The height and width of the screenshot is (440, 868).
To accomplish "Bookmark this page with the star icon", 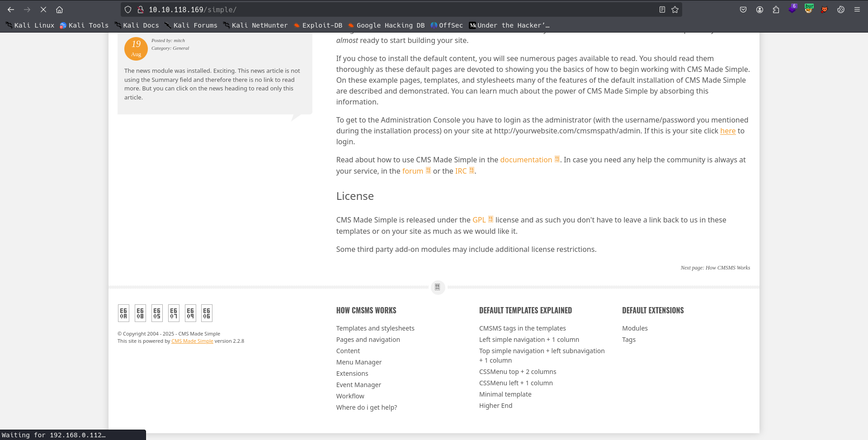I will tap(675, 9).
